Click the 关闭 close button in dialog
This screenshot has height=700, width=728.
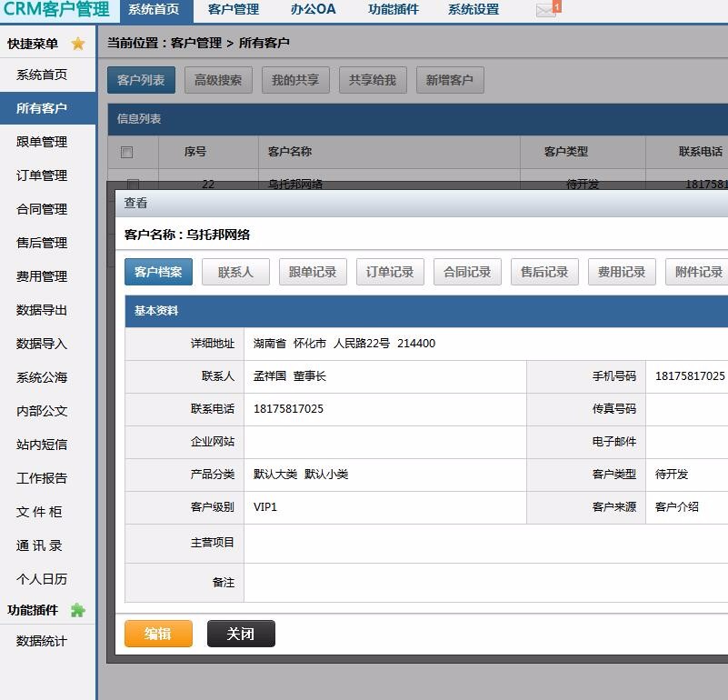240,634
